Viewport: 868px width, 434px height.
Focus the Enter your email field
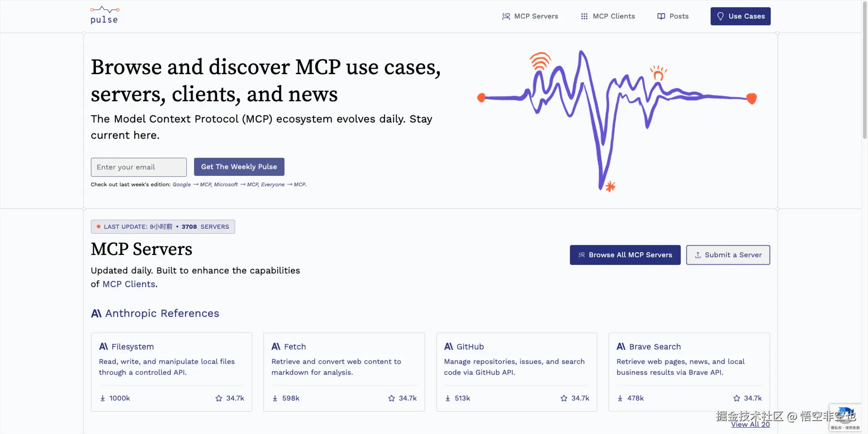pyautogui.click(x=138, y=167)
